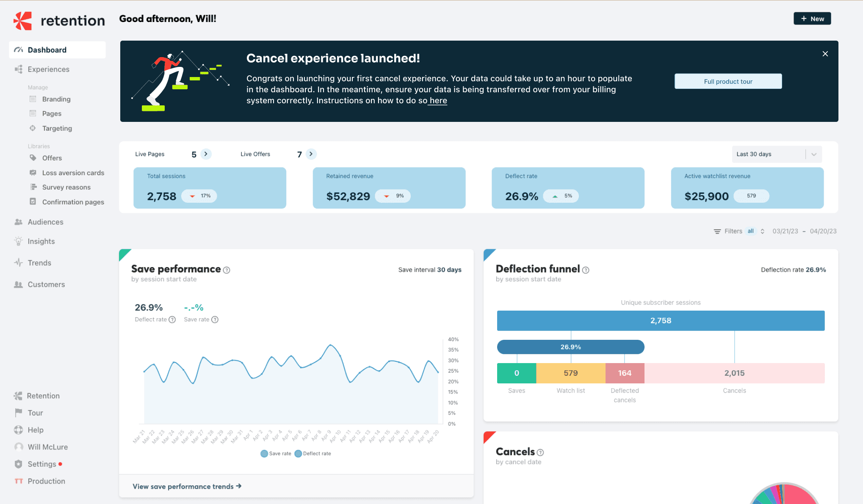Go to Loss aversion cards library

tap(73, 173)
